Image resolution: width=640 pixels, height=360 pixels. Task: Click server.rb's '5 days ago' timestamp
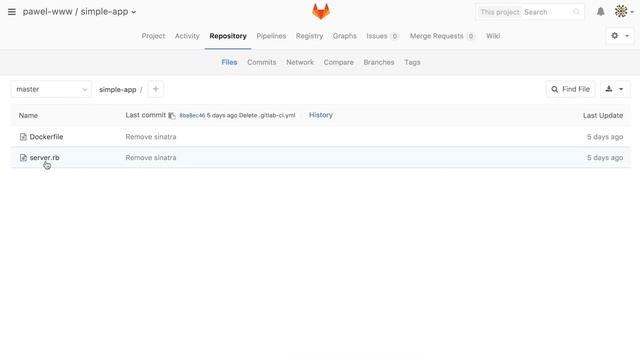[x=605, y=158]
